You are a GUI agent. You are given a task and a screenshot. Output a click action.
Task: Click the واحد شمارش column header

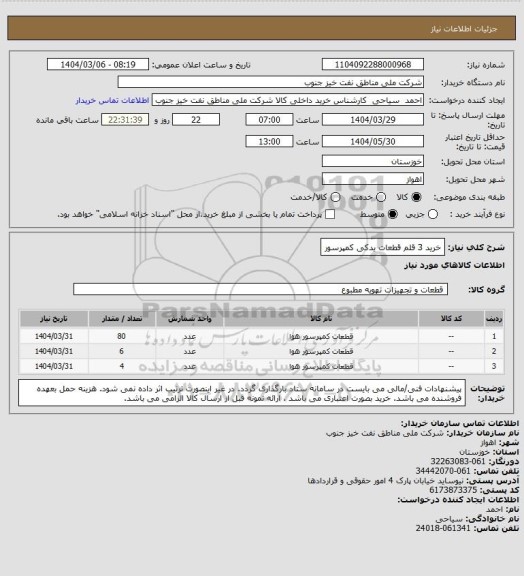190,318
